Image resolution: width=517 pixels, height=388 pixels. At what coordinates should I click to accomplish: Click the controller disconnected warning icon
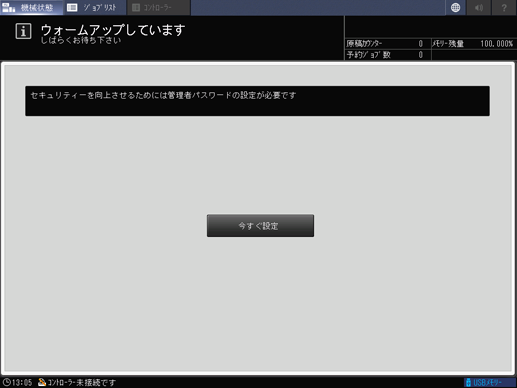42,382
